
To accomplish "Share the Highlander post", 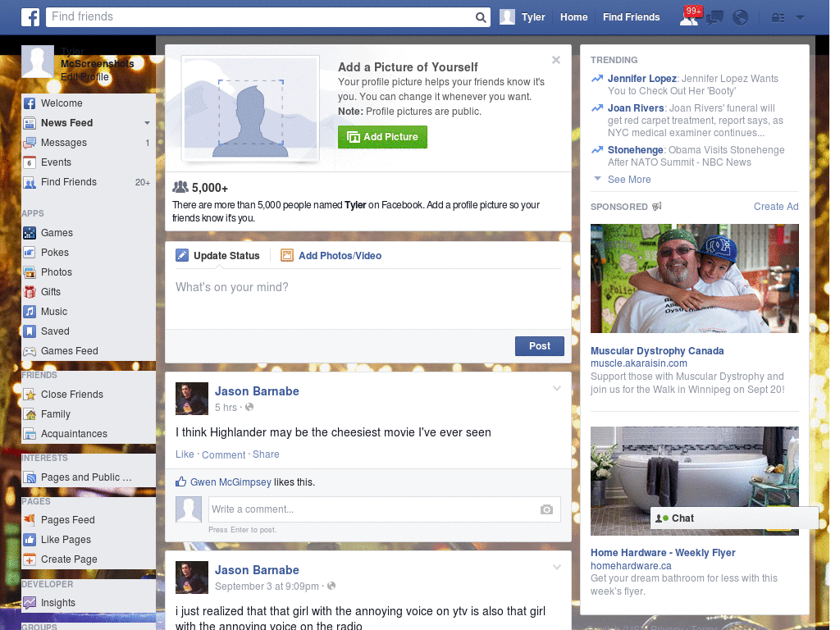I will [x=266, y=454].
